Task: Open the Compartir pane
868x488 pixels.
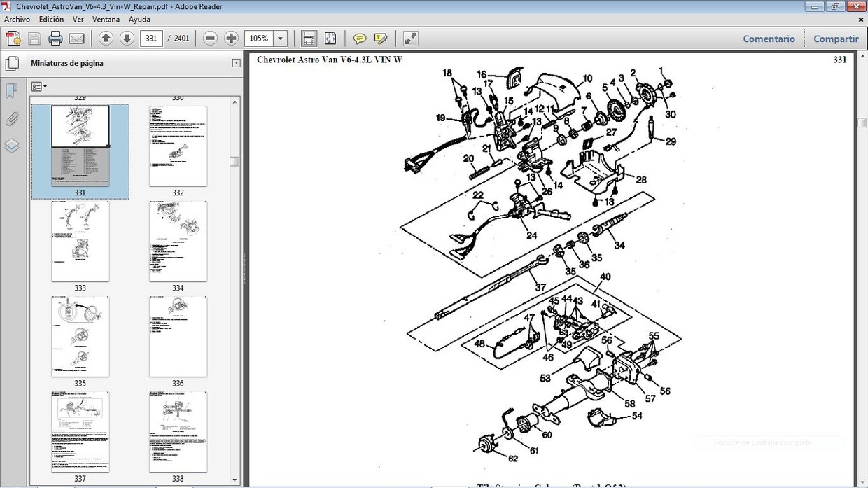Action: coord(836,39)
